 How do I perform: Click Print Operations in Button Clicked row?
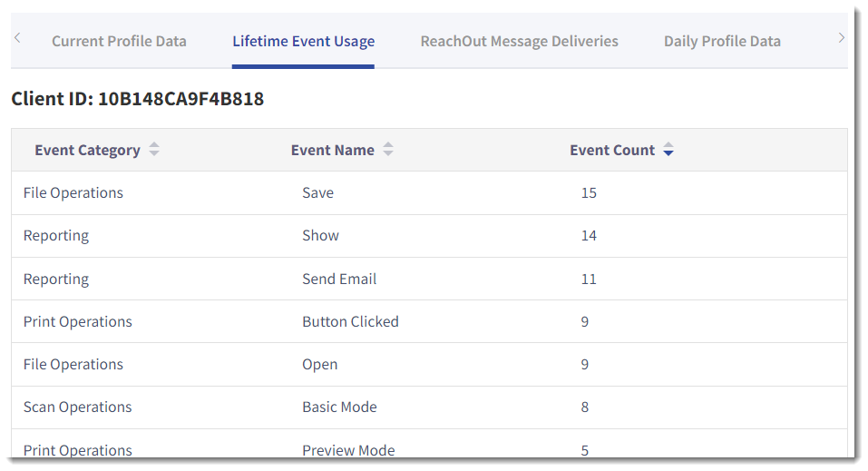coord(77,322)
